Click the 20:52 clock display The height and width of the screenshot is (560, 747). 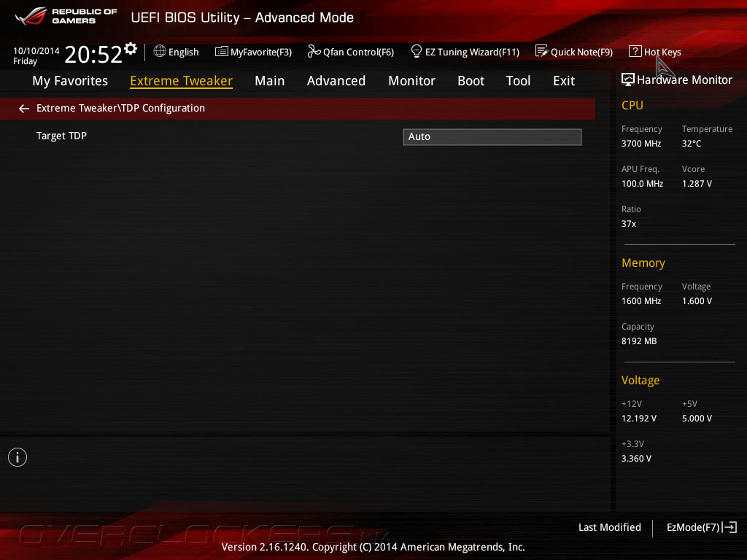click(x=93, y=54)
